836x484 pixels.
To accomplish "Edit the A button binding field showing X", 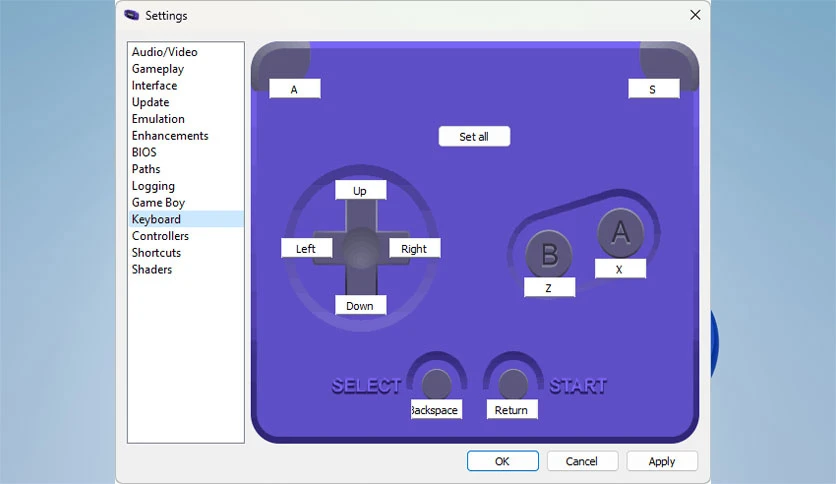I will (620, 269).
